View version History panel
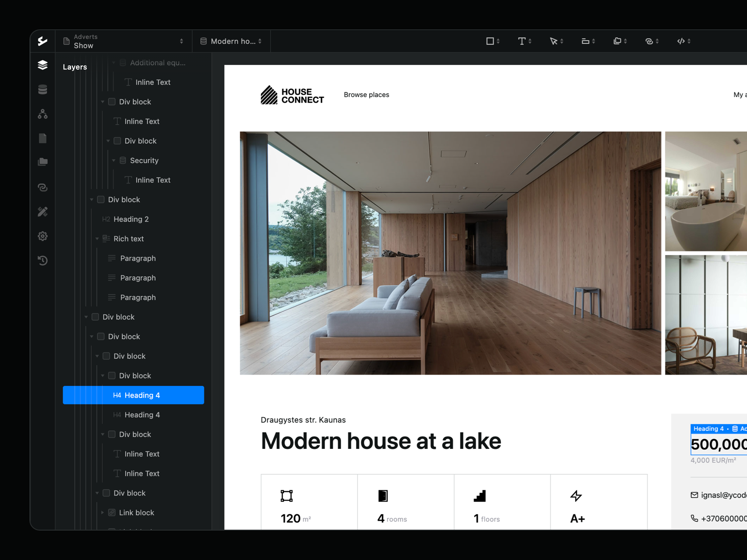747x560 pixels. [x=43, y=260]
